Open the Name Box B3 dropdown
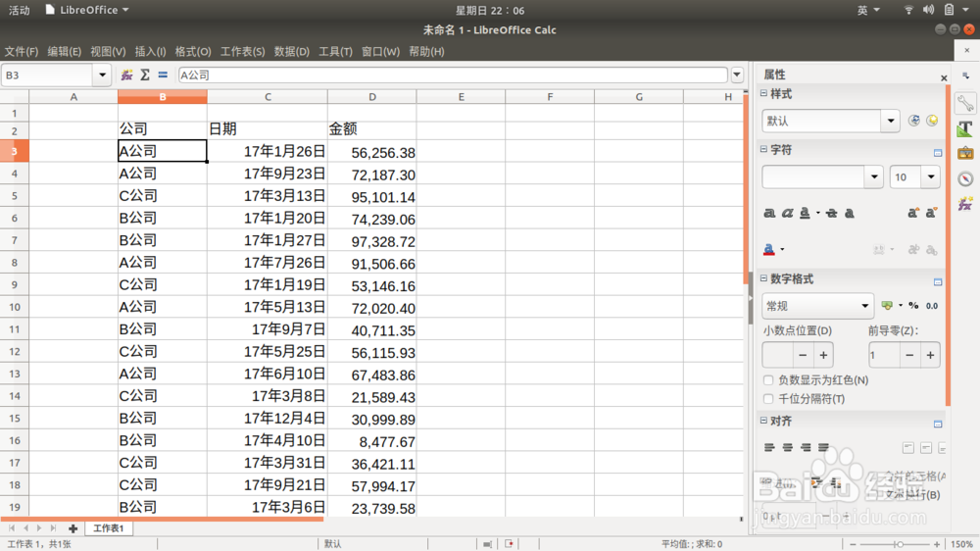 pyautogui.click(x=103, y=75)
